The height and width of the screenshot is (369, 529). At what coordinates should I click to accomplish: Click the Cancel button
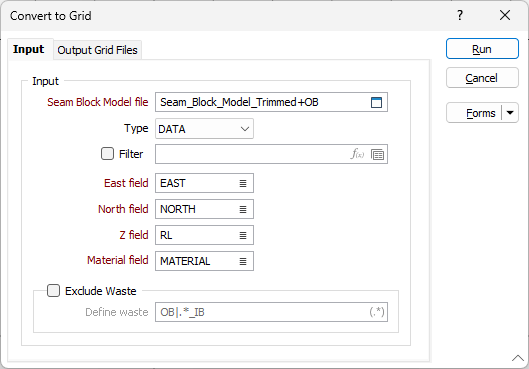[x=482, y=78]
